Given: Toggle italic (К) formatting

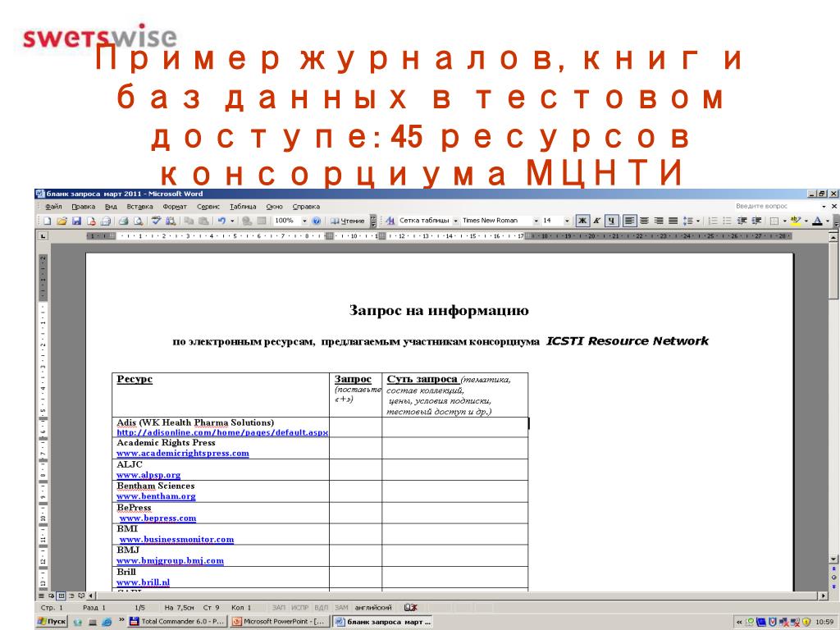Looking at the screenshot, I should [x=597, y=221].
